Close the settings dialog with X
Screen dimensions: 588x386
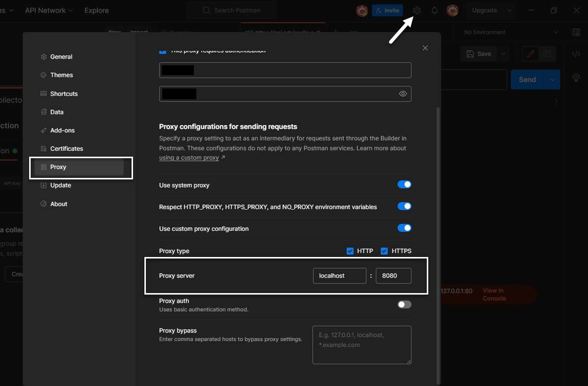[x=425, y=48]
